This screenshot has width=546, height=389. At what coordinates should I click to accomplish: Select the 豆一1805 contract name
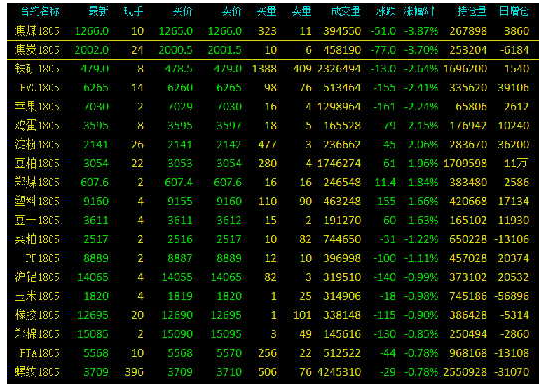(37, 220)
